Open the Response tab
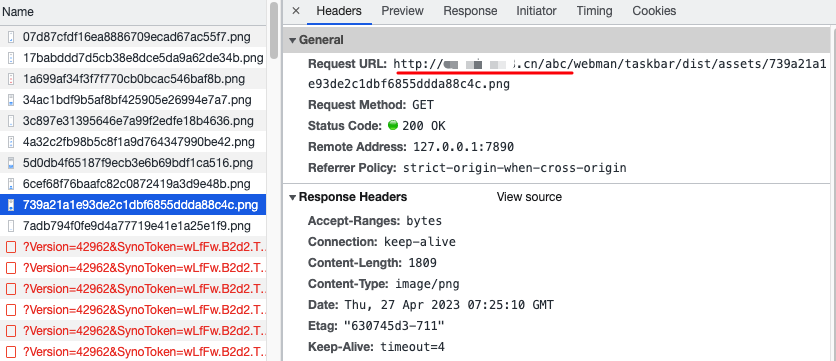Image resolution: width=836 pixels, height=361 pixels. coord(470,11)
